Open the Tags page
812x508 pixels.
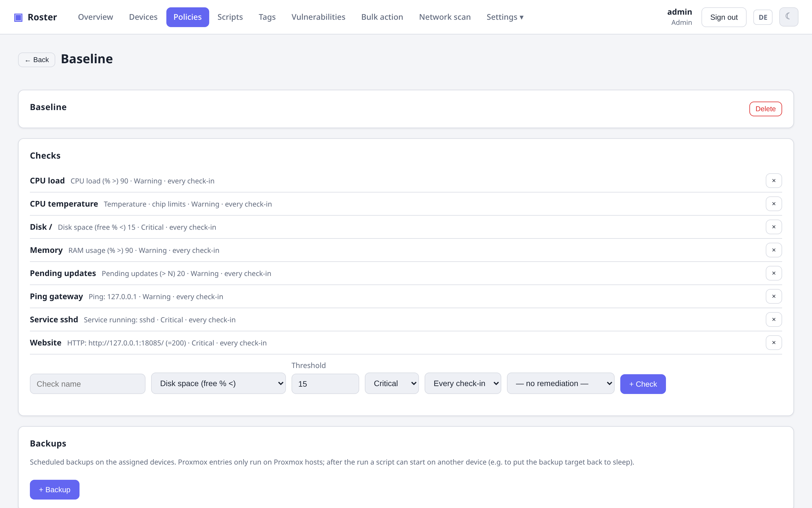[x=267, y=17]
